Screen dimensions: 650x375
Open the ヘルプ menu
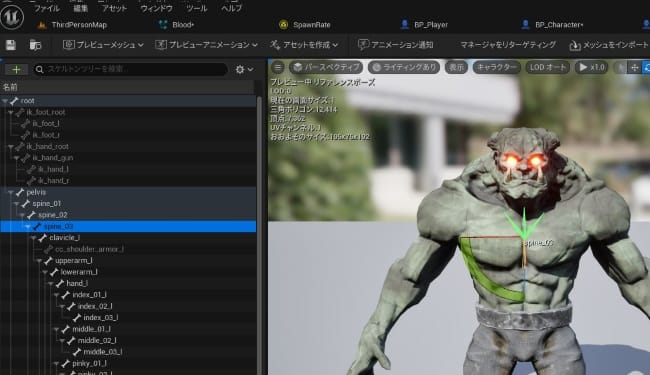click(x=231, y=8)
